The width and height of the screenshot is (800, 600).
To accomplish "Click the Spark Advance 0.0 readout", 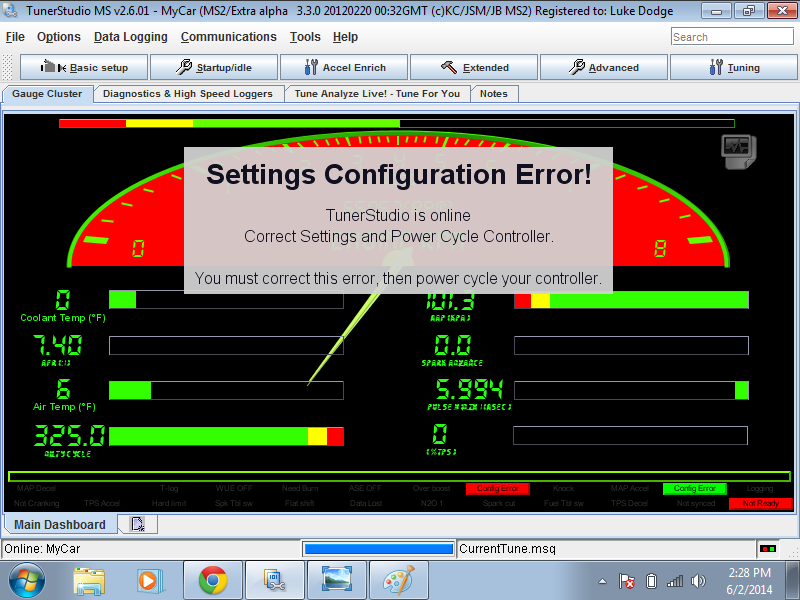I will point(453,345).
